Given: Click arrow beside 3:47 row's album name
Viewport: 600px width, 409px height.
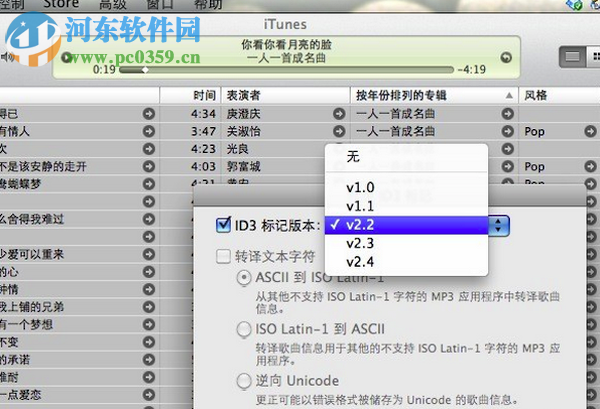Looking at the screenshot, I should tap(507, 131).
